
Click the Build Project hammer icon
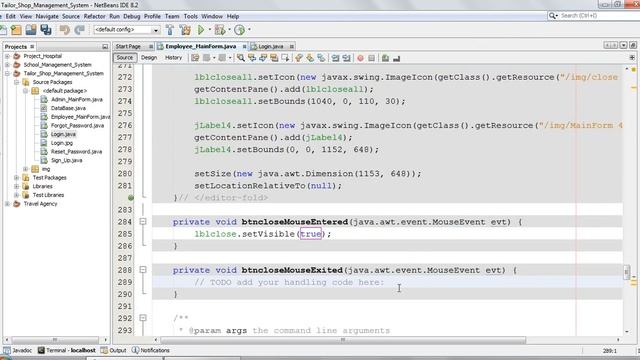click(170, 30)
